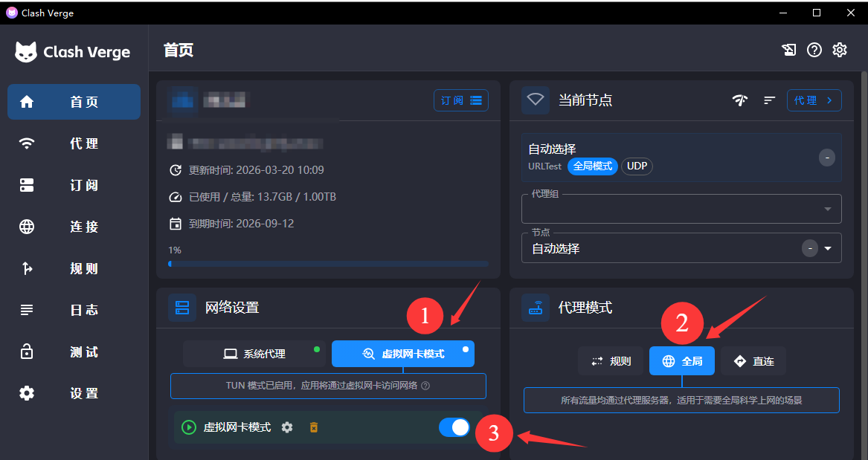Click the sort icon in current node card
The image size is (868, 460).
click(x=770, y=100)
